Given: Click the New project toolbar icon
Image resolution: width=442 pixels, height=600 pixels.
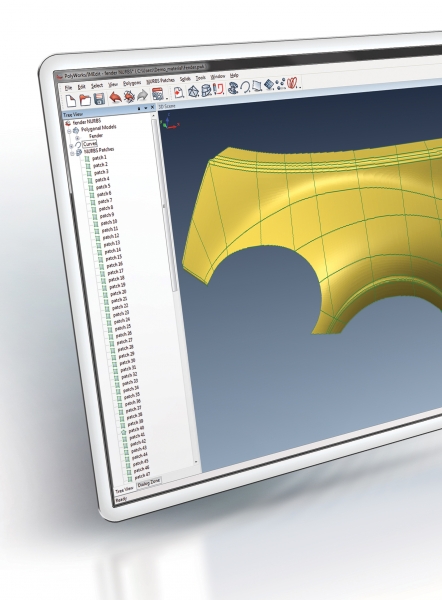Looking at the screenshot, I should click(x=71, y=101).
